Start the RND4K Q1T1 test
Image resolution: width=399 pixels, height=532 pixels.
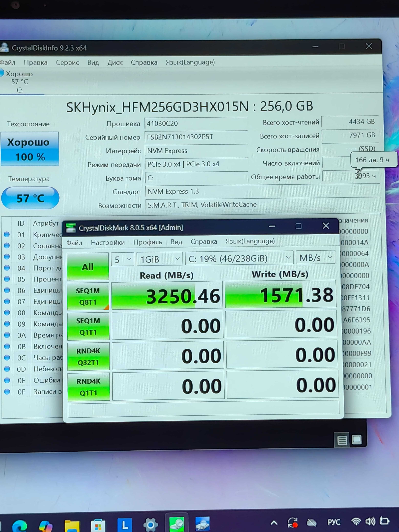tap(89, 387)
